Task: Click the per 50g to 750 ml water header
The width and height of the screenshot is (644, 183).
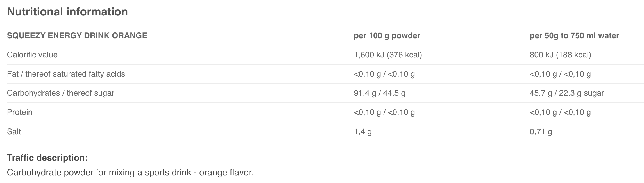Action: (x=574, y=36)
